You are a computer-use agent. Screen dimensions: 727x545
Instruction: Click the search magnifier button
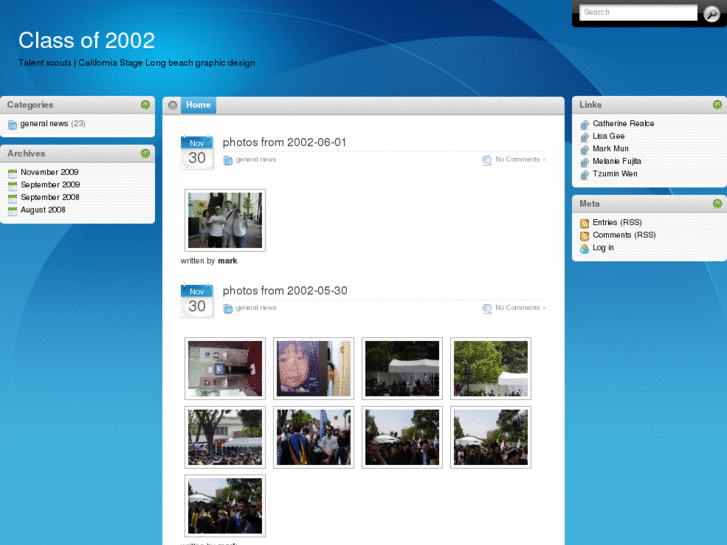(x=711, y=14)
